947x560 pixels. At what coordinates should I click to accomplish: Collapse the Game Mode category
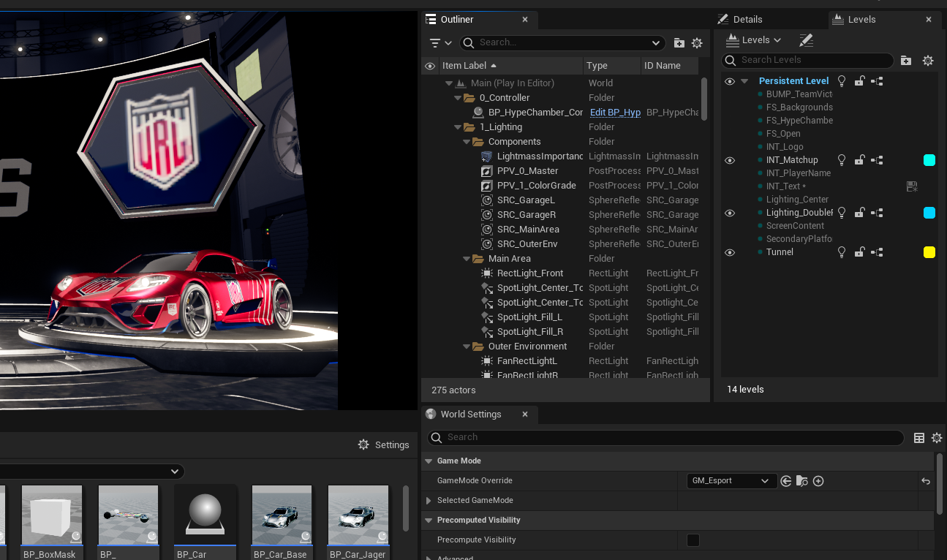[x=429, y=461]
